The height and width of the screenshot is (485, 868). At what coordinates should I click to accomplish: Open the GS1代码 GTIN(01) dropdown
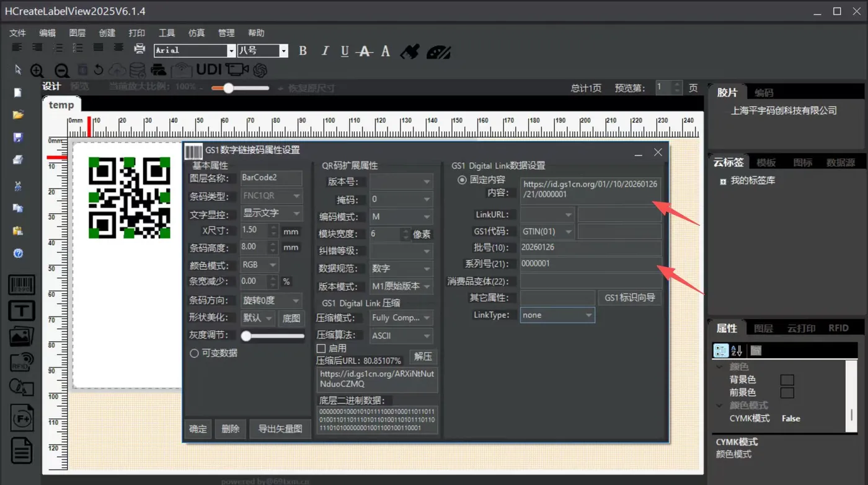tap(547, 232)
